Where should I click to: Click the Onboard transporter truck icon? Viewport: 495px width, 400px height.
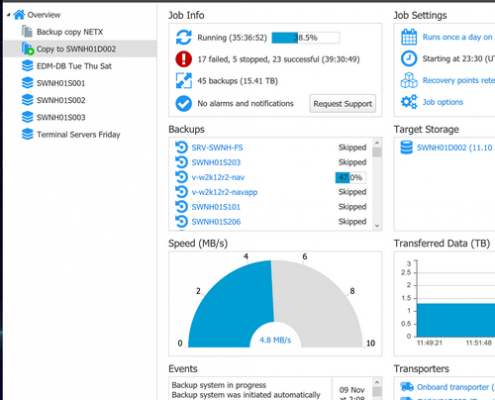pyautogui.click(x=407, y=387)
